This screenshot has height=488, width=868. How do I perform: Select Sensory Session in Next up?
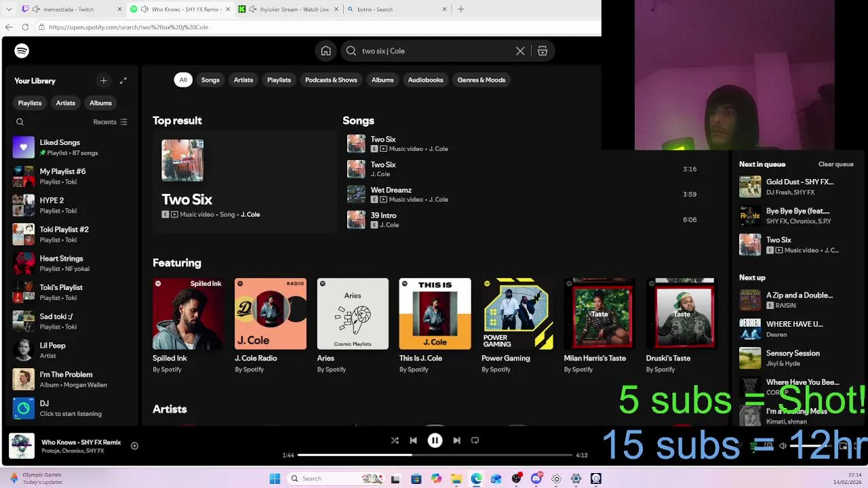point(798,358)
